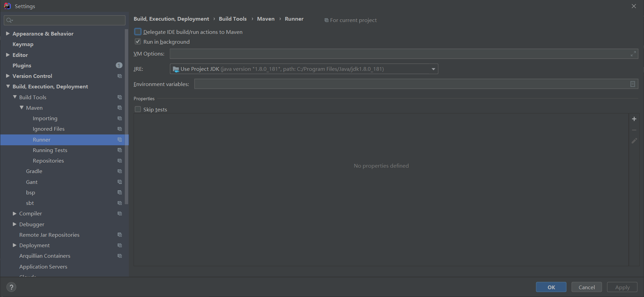This screenshot has height=297, width=644.
Task: Click the edit property pencil icon
Action: 634,141
